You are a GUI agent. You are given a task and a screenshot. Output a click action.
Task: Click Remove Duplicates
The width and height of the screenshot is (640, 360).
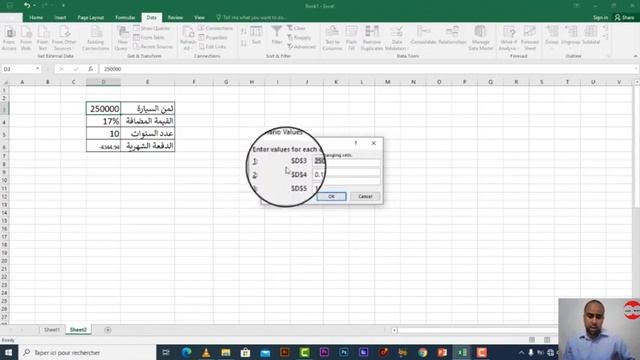point(372,38)
